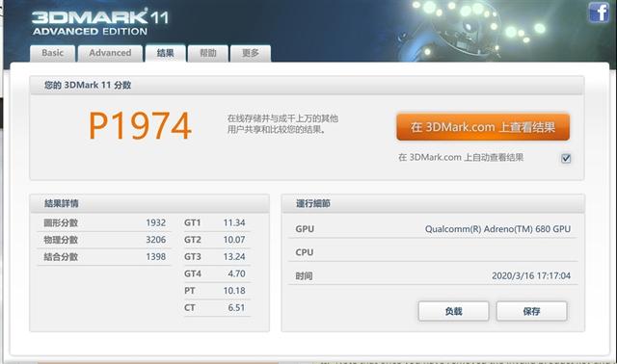
Task: Click the orange view results on 3DMark.com button
Action: click(x=483, y=127)
